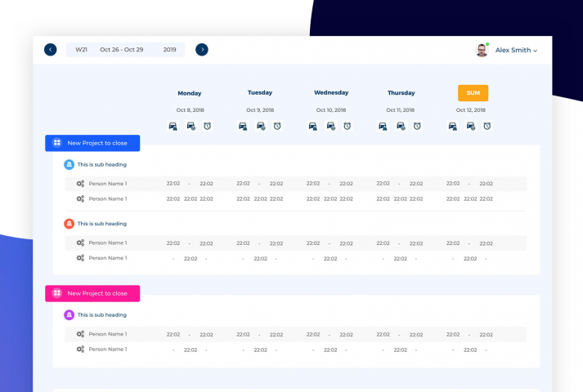Open the sub heading with the purple icon

[x=102, y=315]
